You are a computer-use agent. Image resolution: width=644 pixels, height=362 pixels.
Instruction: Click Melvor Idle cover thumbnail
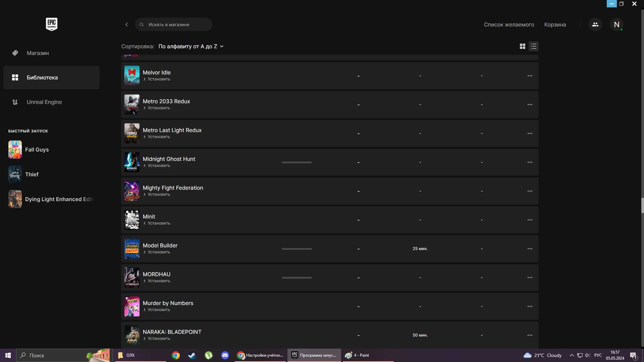pyautogui.click(x=132, y=75)
